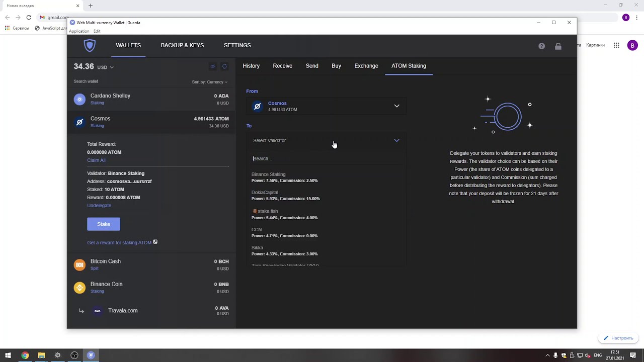Click Claim All link
The width and height of the screenshot is (644, 362).
(x=96, y=160)
